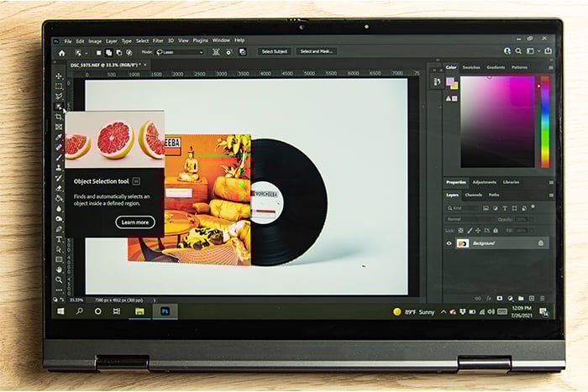Open the Edit Toolbar three-dots menu
Screen dimensions: 588x392
pos(59,290)
